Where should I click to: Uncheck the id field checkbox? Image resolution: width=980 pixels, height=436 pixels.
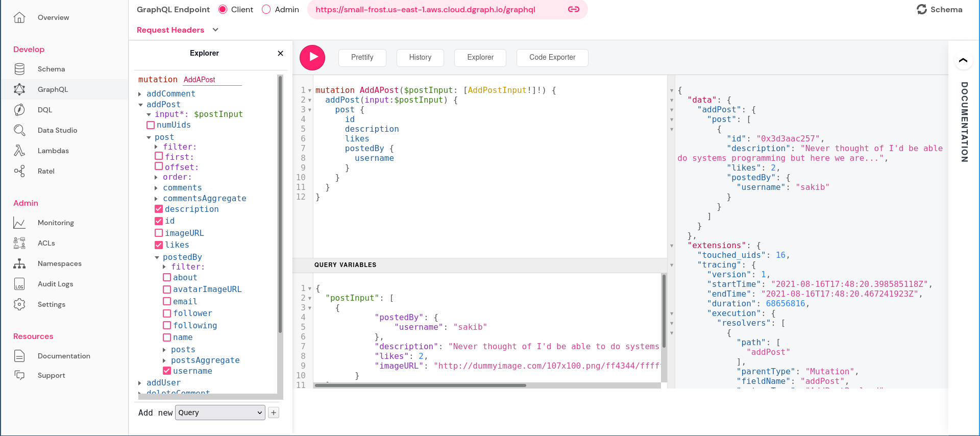click(x=159, y=221)
